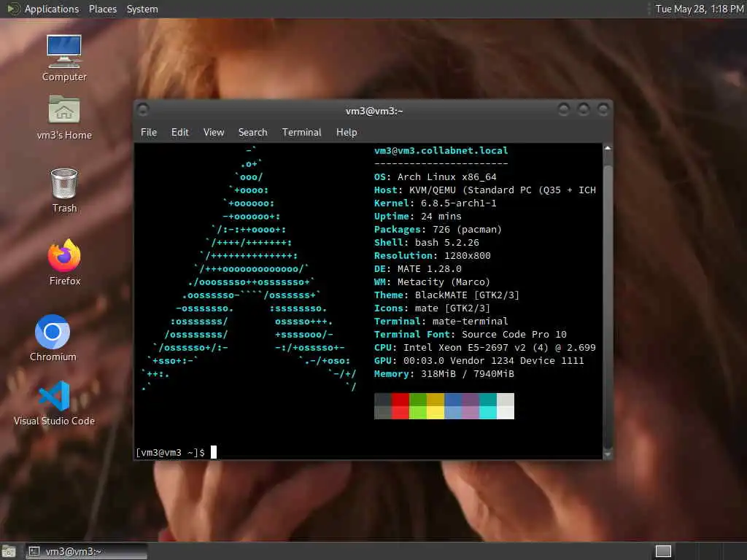Viewport: 747px width, 560px height.
Task: Open the Places menu
Action: tap(102, 9)
